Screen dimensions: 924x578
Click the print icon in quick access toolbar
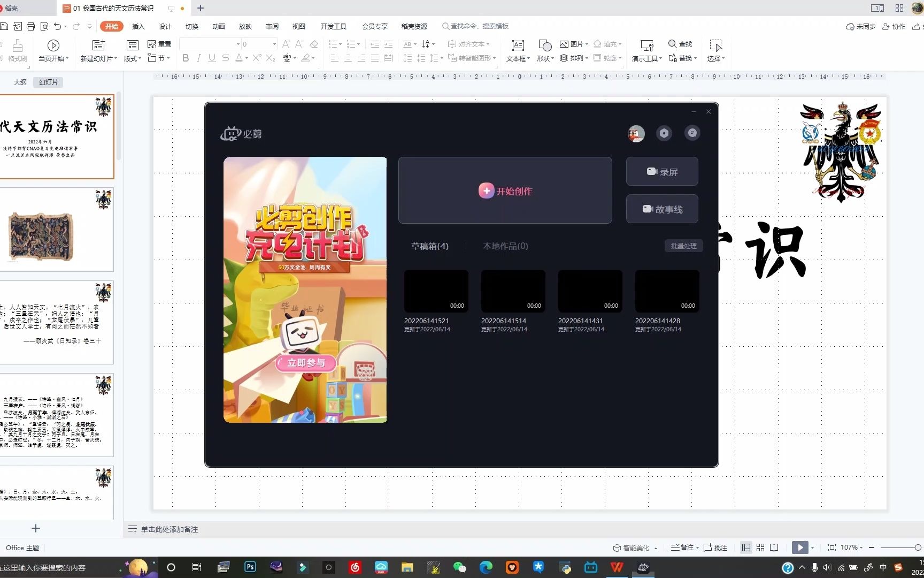[31, 26]
